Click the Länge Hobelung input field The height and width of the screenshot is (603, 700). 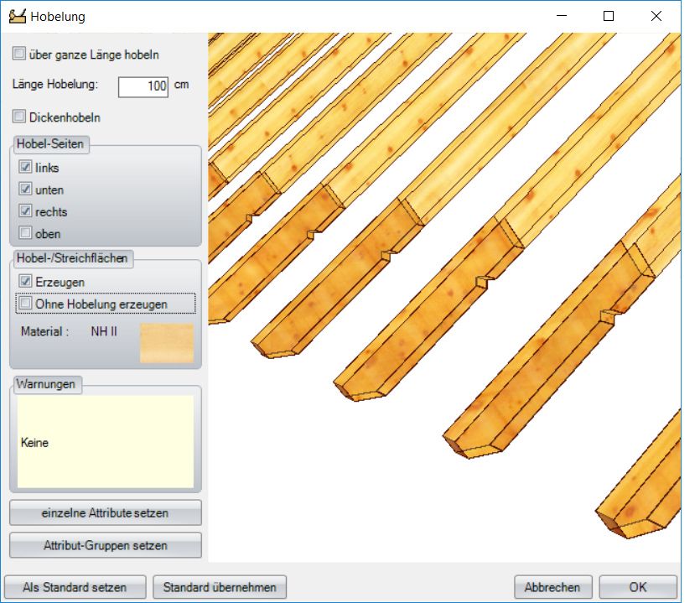coord(143,86)
